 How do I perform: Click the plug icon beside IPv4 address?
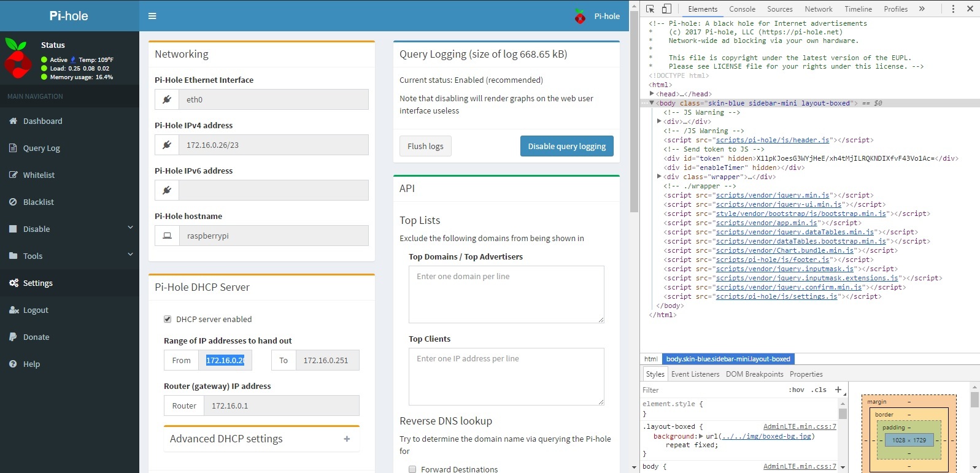pos(167,145)
